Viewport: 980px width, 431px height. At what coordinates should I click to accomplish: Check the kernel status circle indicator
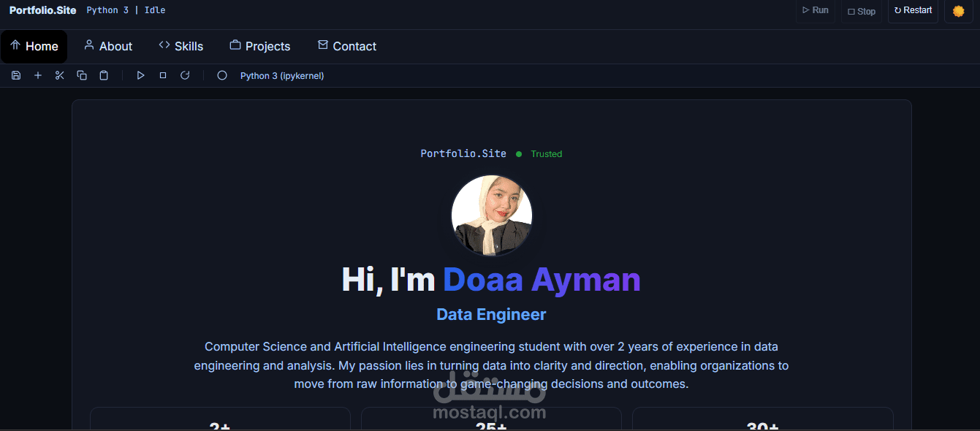(221, 75)
